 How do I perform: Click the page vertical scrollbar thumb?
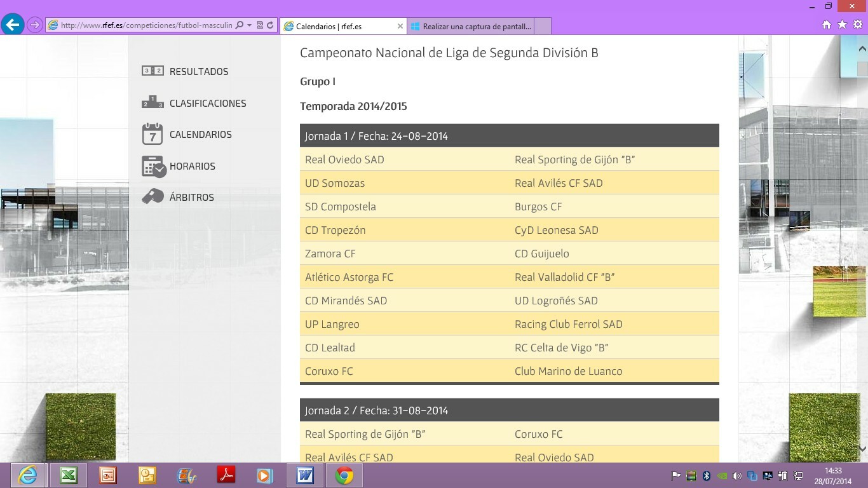click(862, 69)
